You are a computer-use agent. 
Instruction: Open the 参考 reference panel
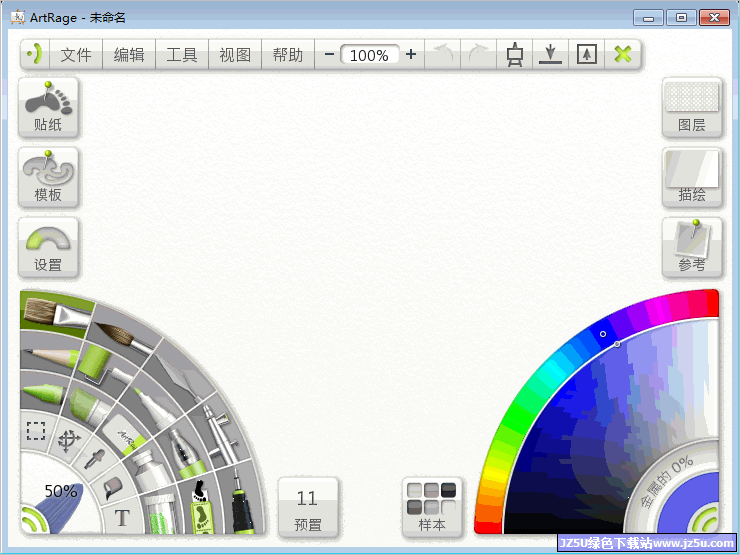692,247
